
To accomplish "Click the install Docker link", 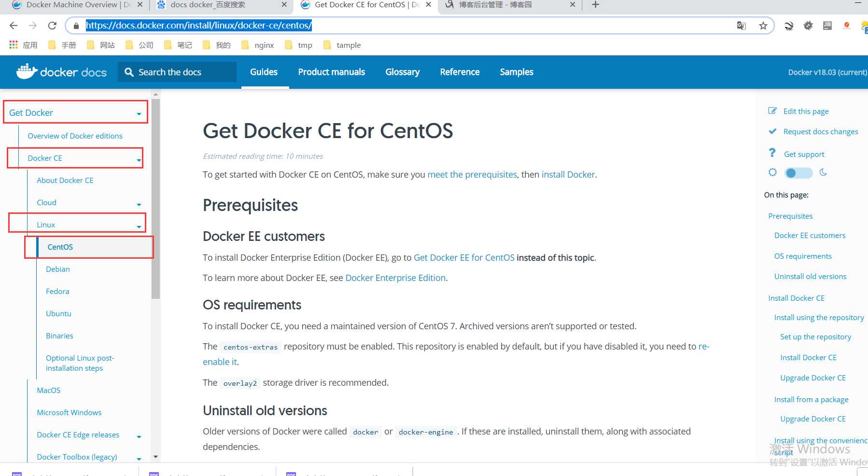I will coord(568,174).
